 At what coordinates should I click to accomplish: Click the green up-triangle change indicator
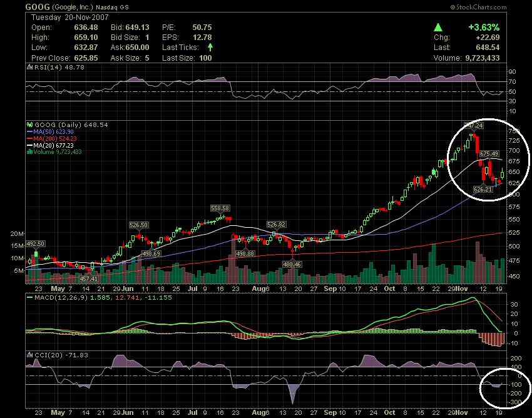(438, 28)
